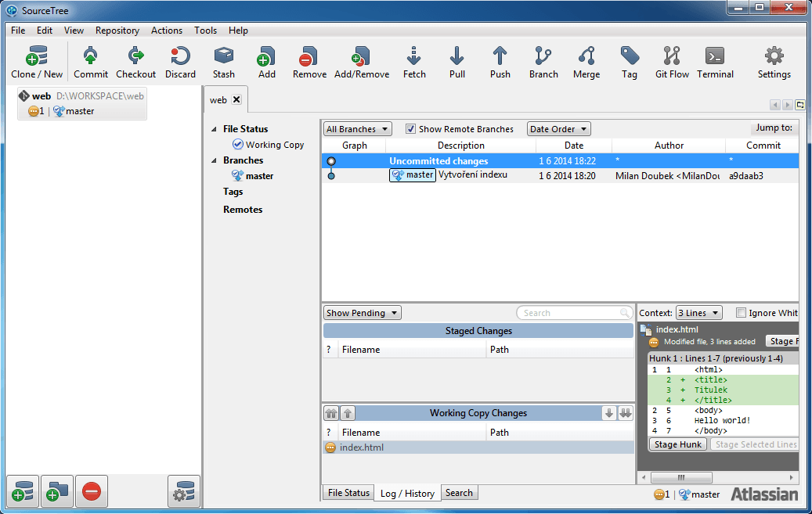812x514 pixels.
Task: Click the stage all double-up arrow icon
Action: click(x=331, y=413)
